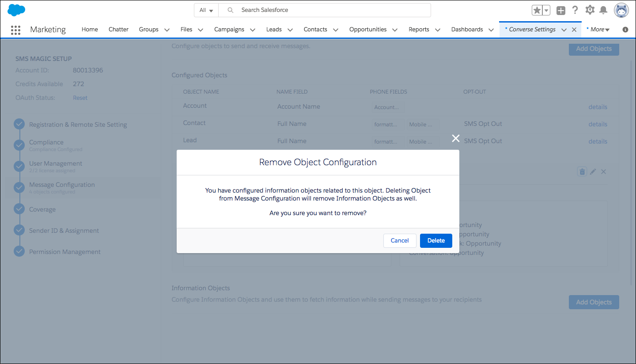
Task: Select the Sender ID & Assignment step
Action: [64, 231]
